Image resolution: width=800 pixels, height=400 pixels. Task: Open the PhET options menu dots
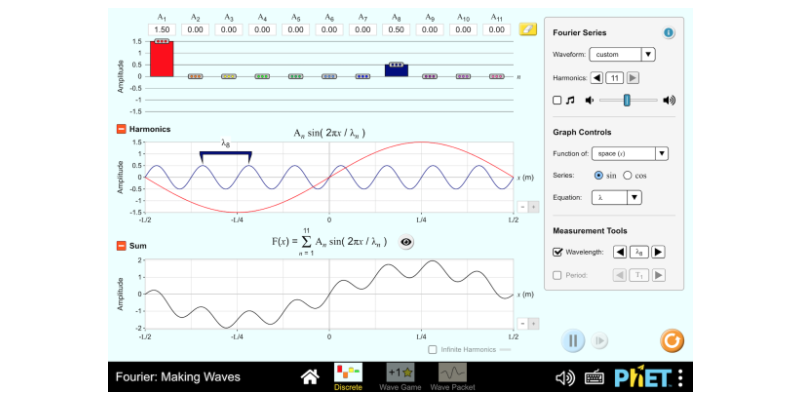point(680,378)
